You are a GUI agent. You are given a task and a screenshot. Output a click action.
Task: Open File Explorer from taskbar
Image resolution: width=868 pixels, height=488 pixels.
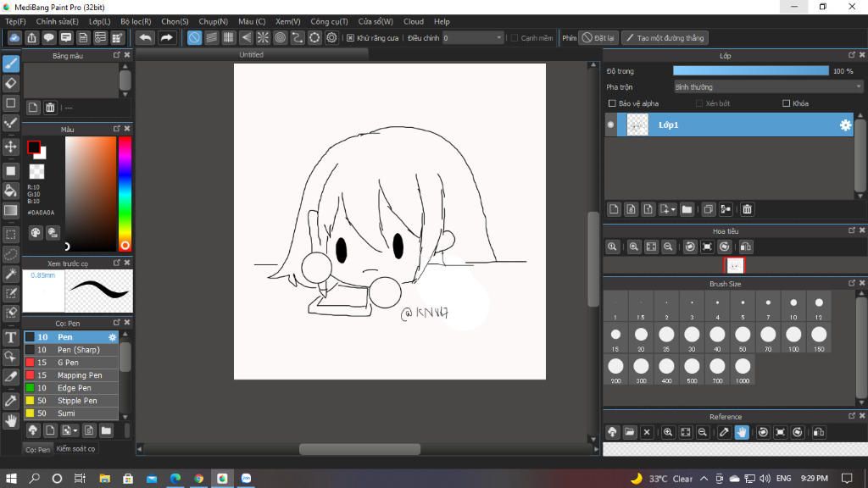click(x=104, y=479)
